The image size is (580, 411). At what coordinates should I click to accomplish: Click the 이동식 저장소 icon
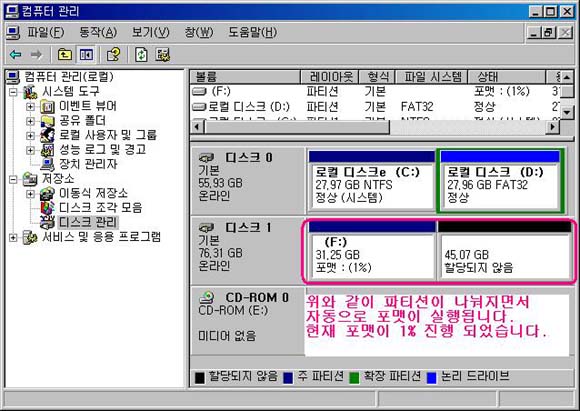click(47, 193)
